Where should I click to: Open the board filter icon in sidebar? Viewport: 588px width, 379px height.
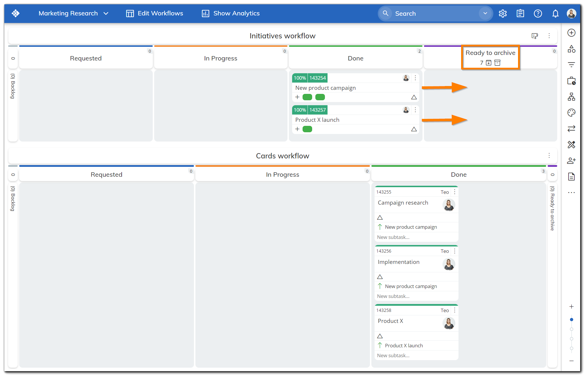coord(571,65)
